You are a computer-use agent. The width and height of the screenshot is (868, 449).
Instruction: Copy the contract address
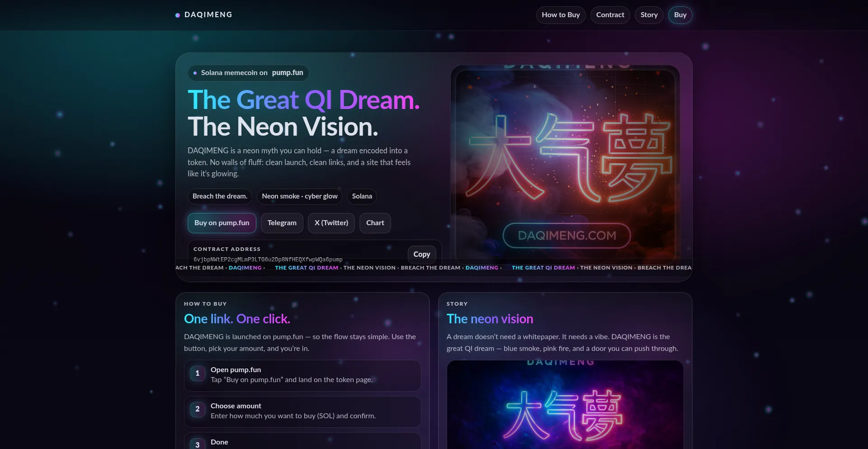tap(422, 255)
